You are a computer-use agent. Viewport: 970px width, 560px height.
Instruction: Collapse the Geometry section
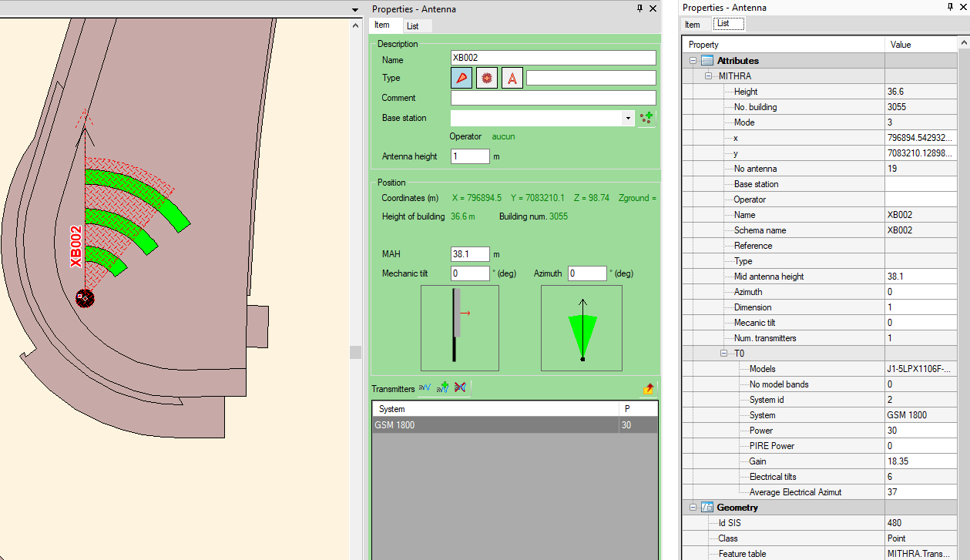coord(693,508)
